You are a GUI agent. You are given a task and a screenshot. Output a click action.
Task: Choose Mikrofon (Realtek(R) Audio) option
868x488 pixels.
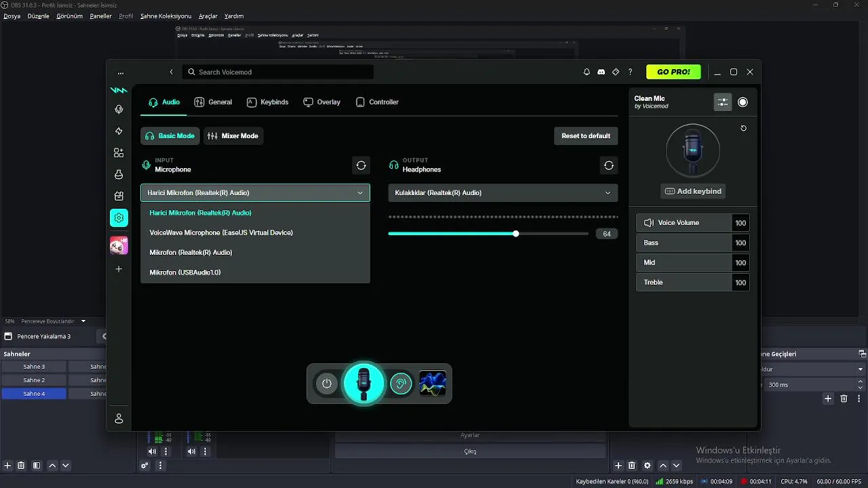[x=255, y=252]
